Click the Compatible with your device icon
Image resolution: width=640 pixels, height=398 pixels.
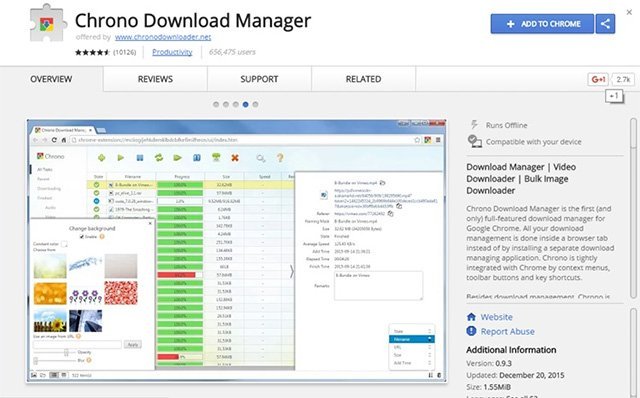point(474,141)
